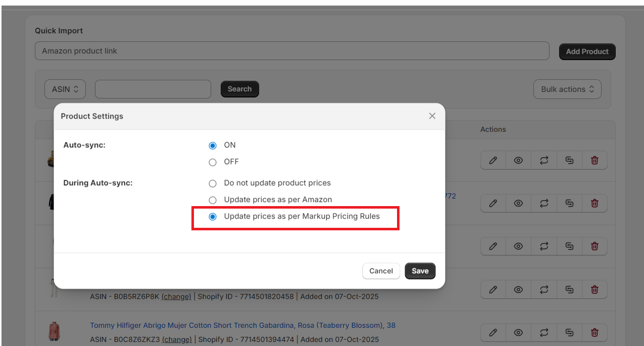Image resolution: width=644 pixels, height=346 pixels.
Task: Click sync icon in first product row
Action: pos(544,160)
